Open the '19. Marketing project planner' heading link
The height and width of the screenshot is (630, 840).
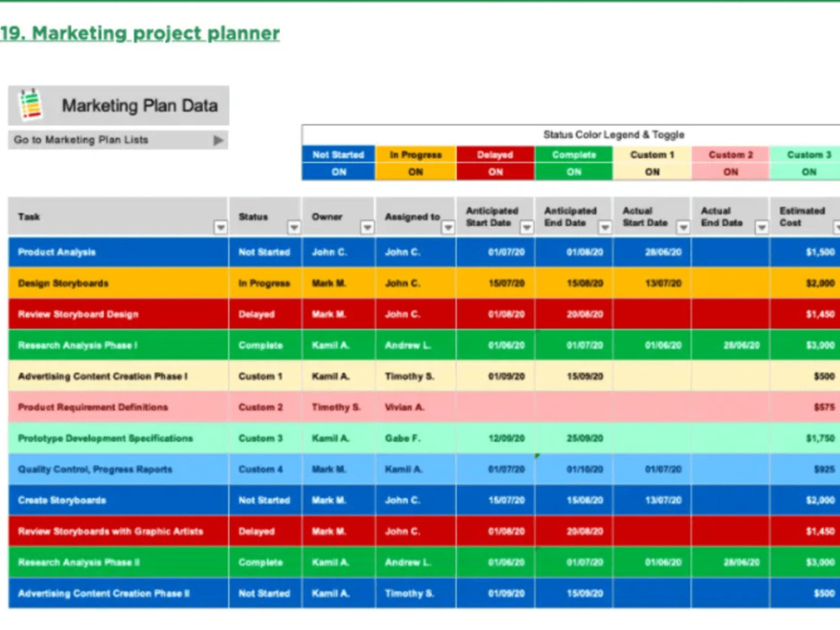[x=139, y=34]
